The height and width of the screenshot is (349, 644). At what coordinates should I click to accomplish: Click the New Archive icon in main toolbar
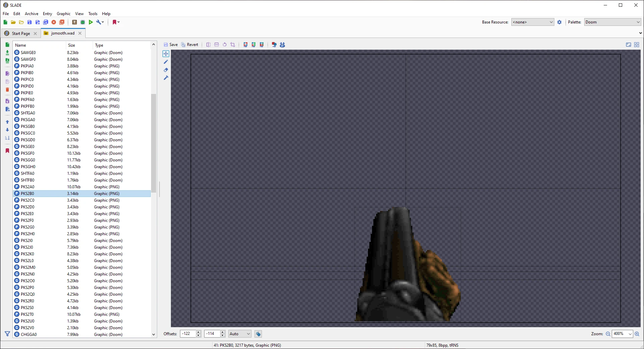[5, 22]
